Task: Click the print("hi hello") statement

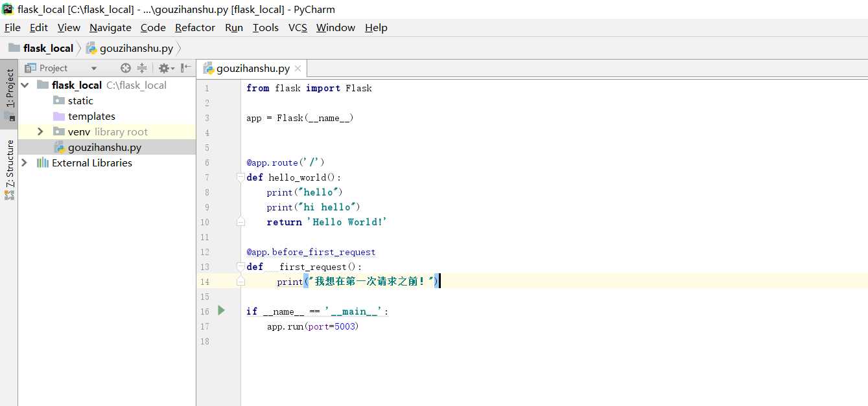Action: [x=313, y=207]
